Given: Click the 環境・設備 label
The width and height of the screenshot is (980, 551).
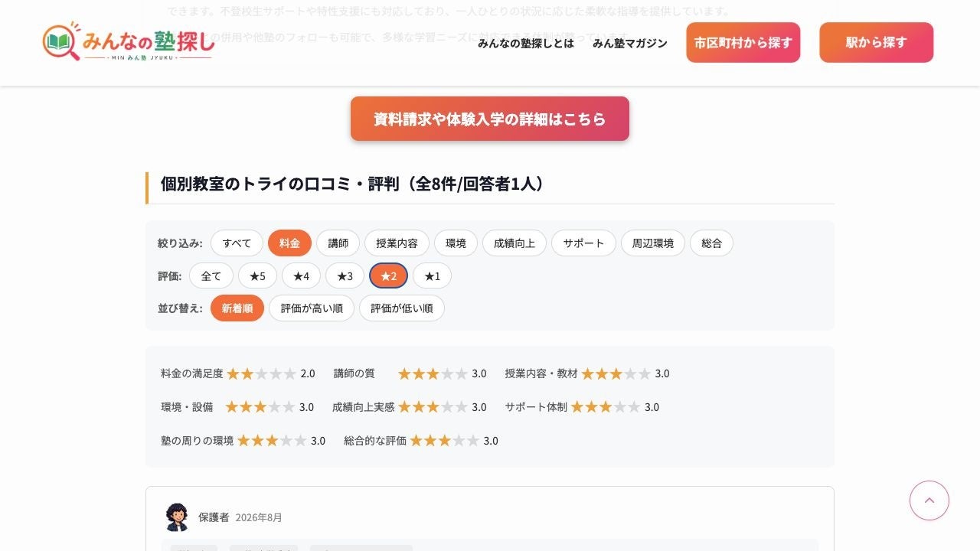Looking at the screenshot, I should [x=187, y=407].
